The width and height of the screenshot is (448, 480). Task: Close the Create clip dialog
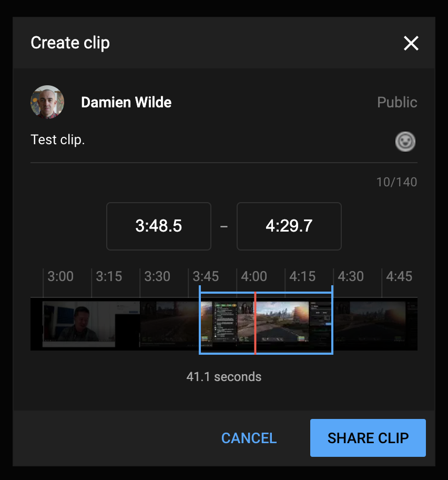[411, 43]
